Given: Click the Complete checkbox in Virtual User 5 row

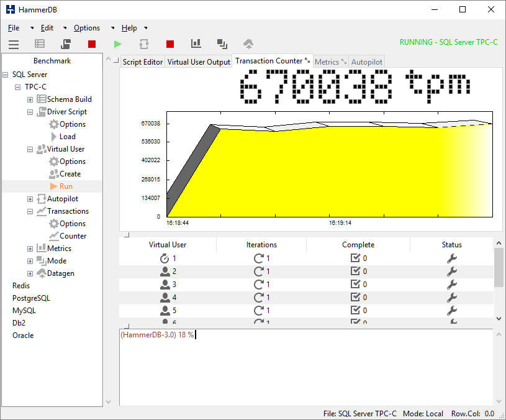Looking at the screenshot, I should [x=355, y=310].
